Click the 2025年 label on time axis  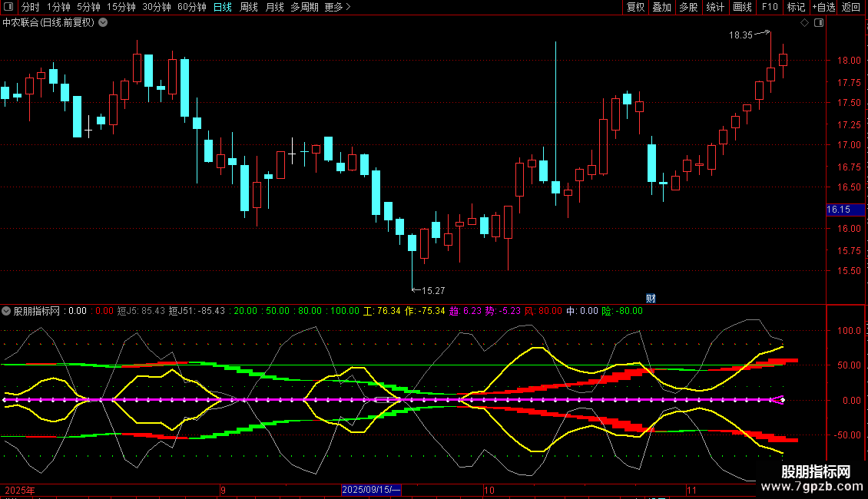click(x=20, y=490)
